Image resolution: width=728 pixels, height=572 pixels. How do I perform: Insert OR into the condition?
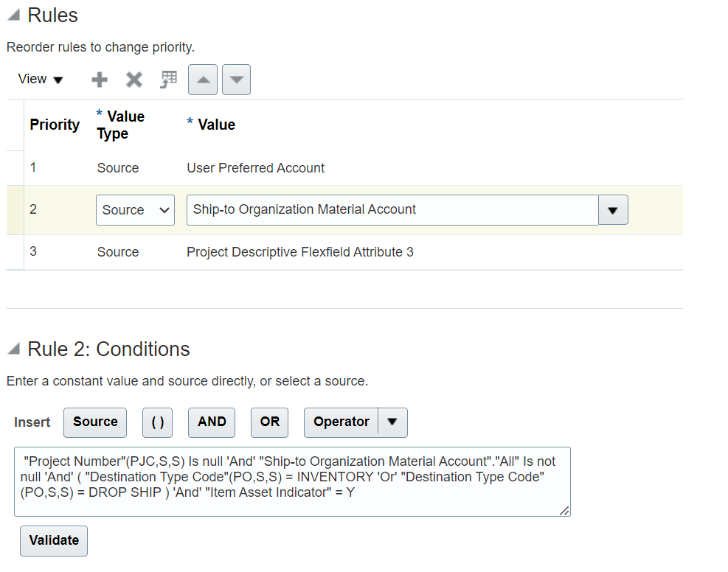click(270, 422)
